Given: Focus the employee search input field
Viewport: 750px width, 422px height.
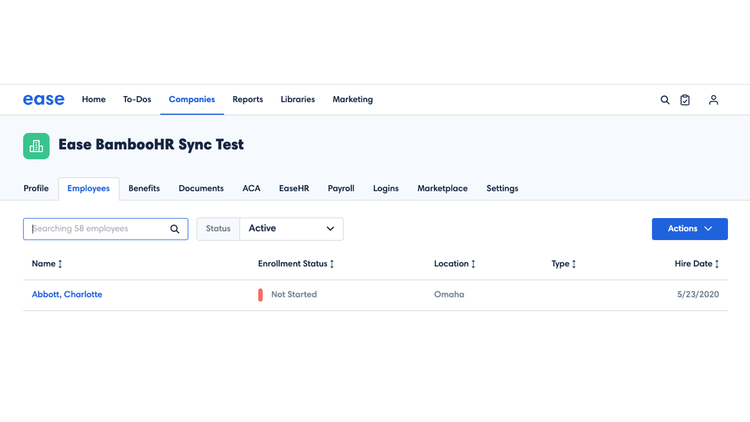Looking at the screenshot, I should [95, 229].
